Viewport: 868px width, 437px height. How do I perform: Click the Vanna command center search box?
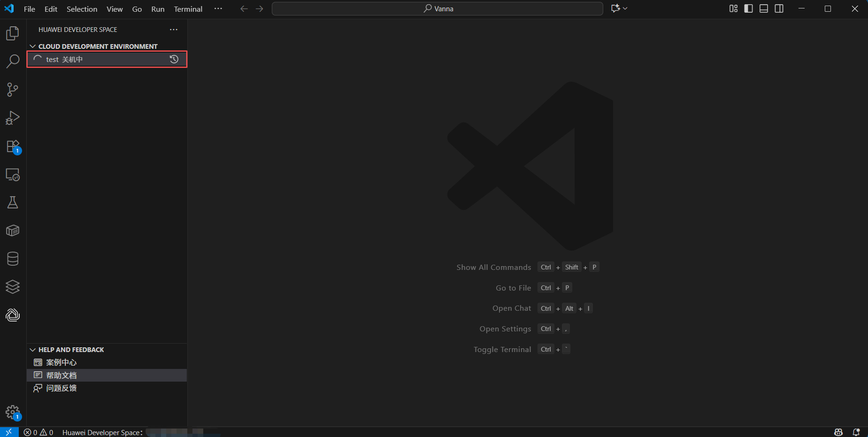pos(437,9)
